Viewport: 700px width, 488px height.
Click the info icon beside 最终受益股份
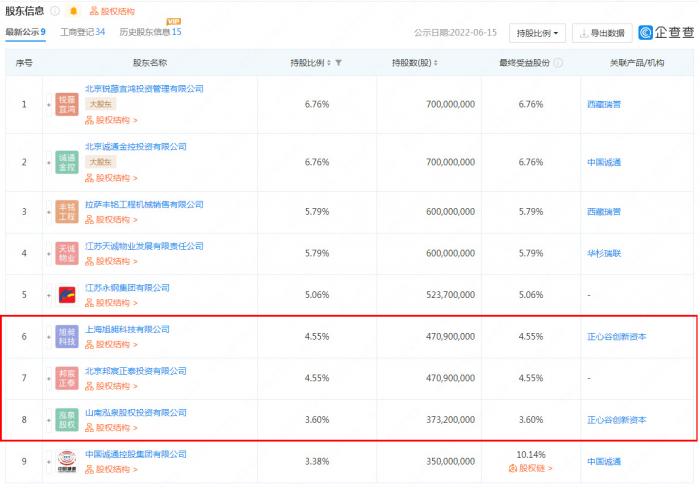pos(558,63)
